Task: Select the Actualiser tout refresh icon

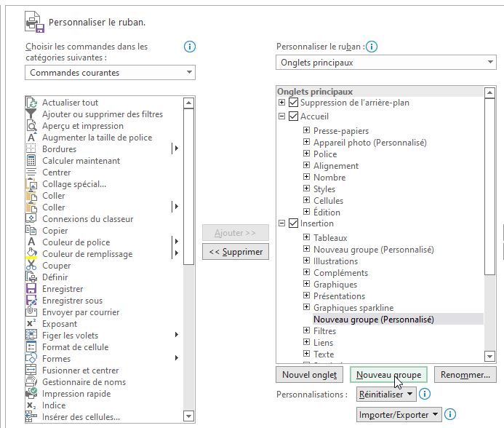Action: tap(31, 103)
